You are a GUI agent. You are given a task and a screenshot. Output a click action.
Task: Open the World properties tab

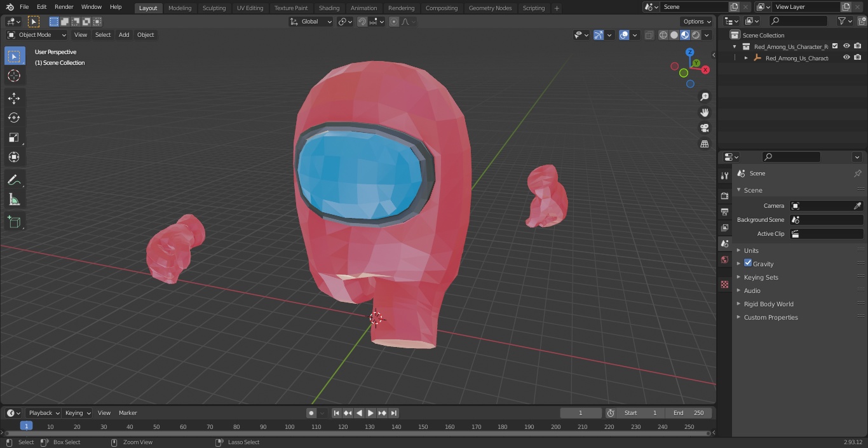click(x=724, y=259)
